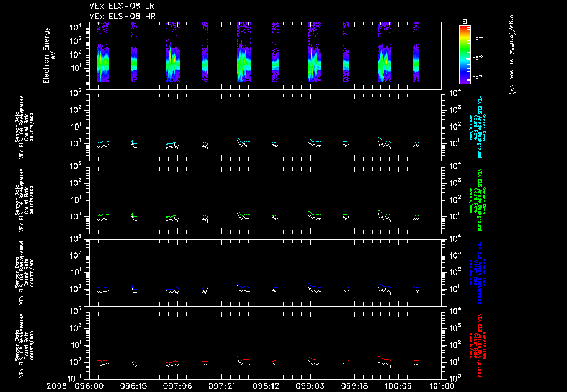The height and width of the screenshot is (392, 567).
Task: Click the '099:03' time axis tick label
Action: [x=310, y=386]
